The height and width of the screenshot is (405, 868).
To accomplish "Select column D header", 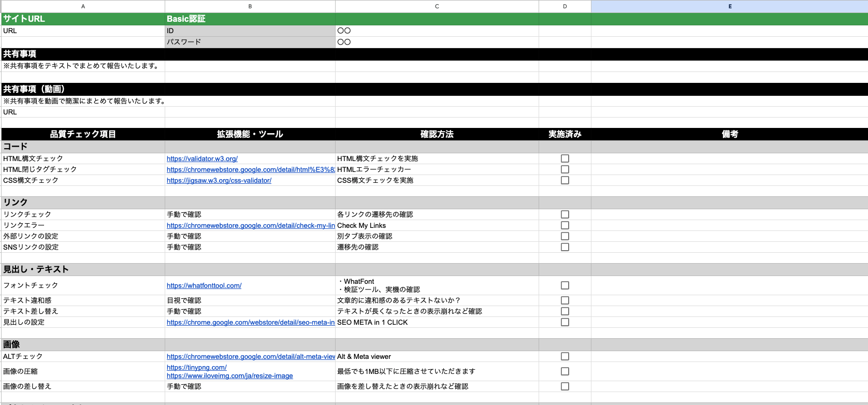I will [565, 6].
